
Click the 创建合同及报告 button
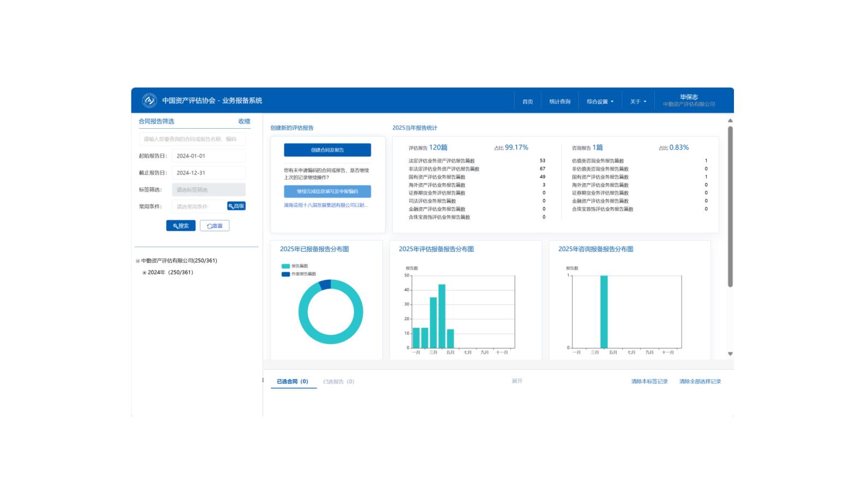point(327,150)
